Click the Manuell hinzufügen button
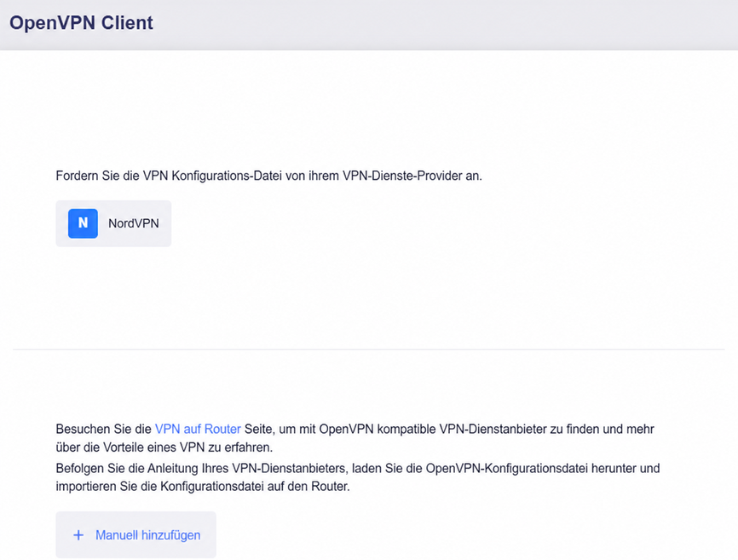Image resolution: width=738 pixels, height=560 pixels. pyautogui.click(x=136, y=535)
